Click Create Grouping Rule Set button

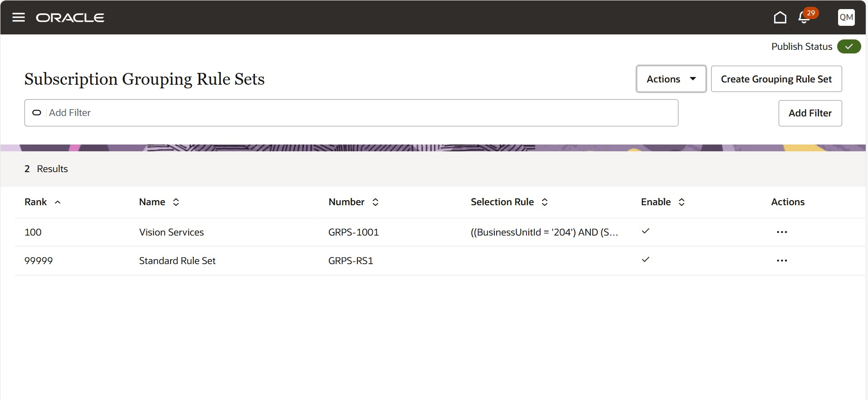(x=776, y=79)
